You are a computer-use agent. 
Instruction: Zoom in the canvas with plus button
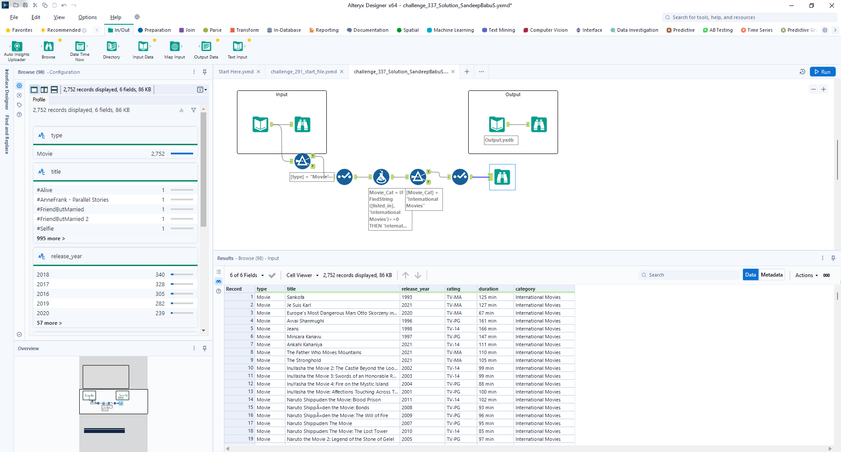tap(823, 89)
